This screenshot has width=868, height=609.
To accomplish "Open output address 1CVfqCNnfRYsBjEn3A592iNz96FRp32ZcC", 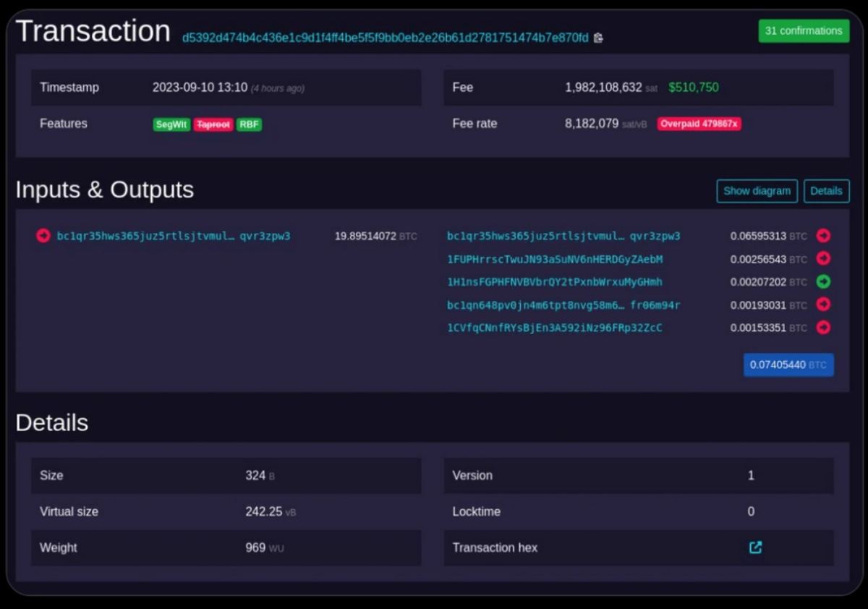I will click(555, 328).
